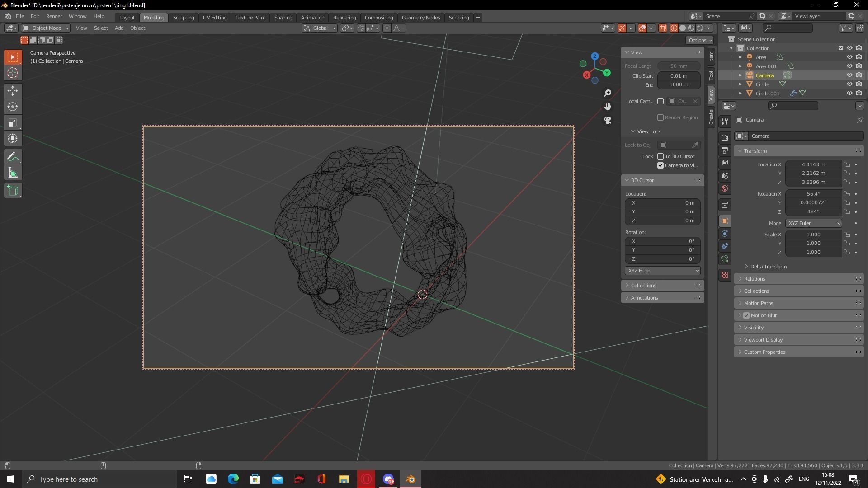Image resolution: width=868 pixels, height=488 pixels.
Task: Open the Render Properties tab
Action: click(x=724, y=136)
